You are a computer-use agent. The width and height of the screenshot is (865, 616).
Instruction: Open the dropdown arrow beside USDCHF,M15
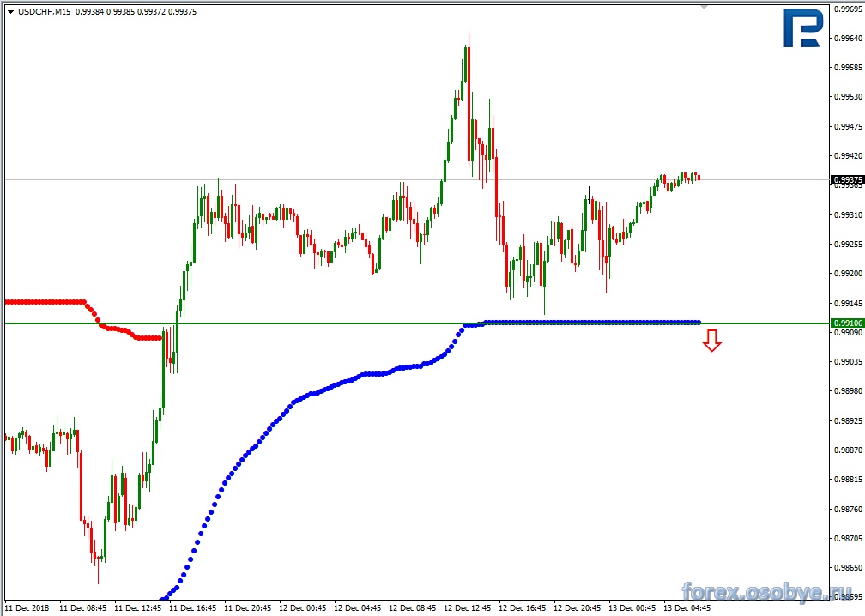[x=10, y=11]
